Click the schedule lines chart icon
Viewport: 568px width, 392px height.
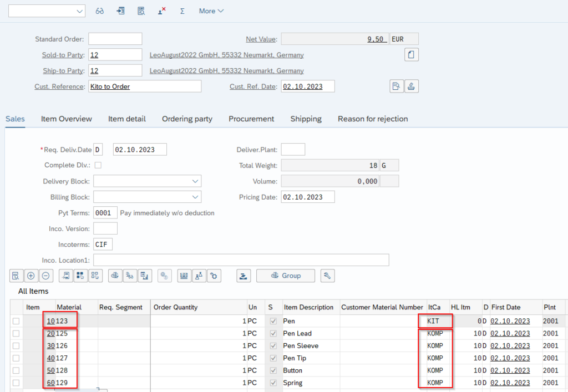pyautogui.click(x=145, y=276)
